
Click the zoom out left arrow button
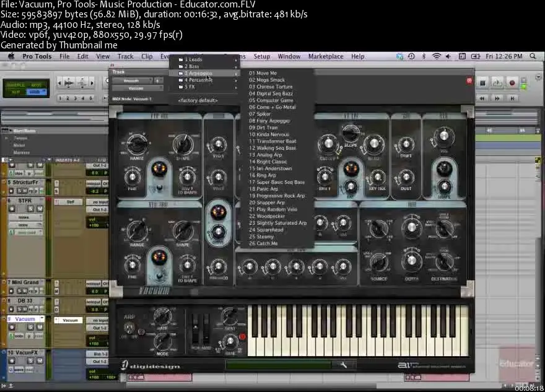tap(59, 83)
